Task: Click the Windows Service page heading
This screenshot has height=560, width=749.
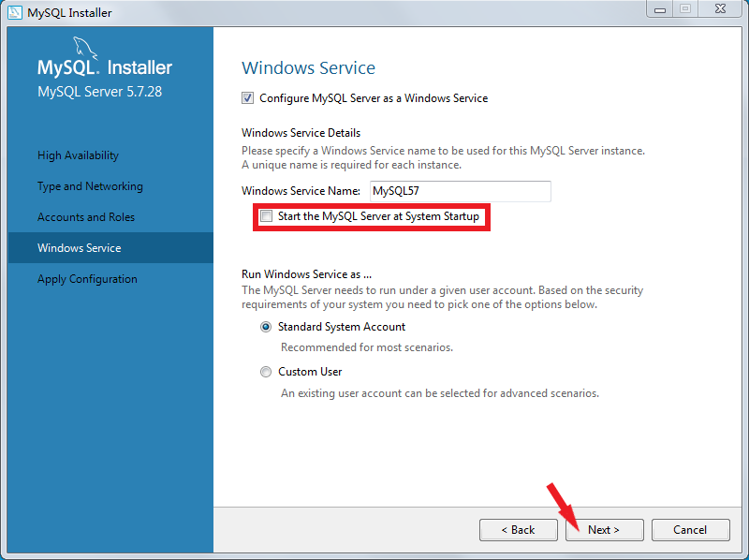Action: click(309, 67)
